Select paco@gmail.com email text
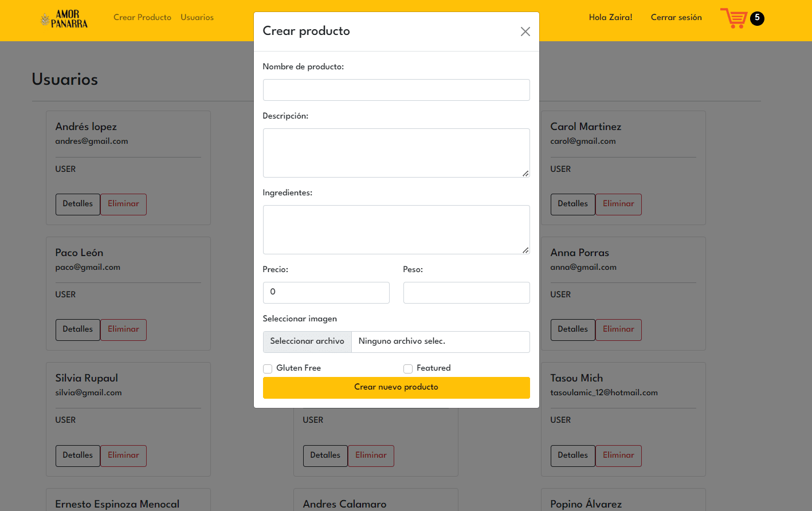The image size is (812, 511). tap(88, 267)
